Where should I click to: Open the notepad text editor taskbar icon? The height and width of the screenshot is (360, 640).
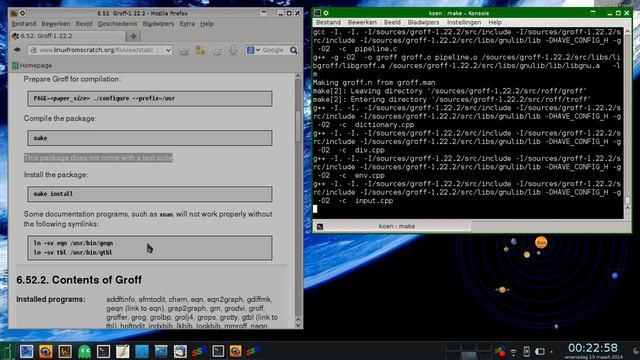click(x=122, y=351)
